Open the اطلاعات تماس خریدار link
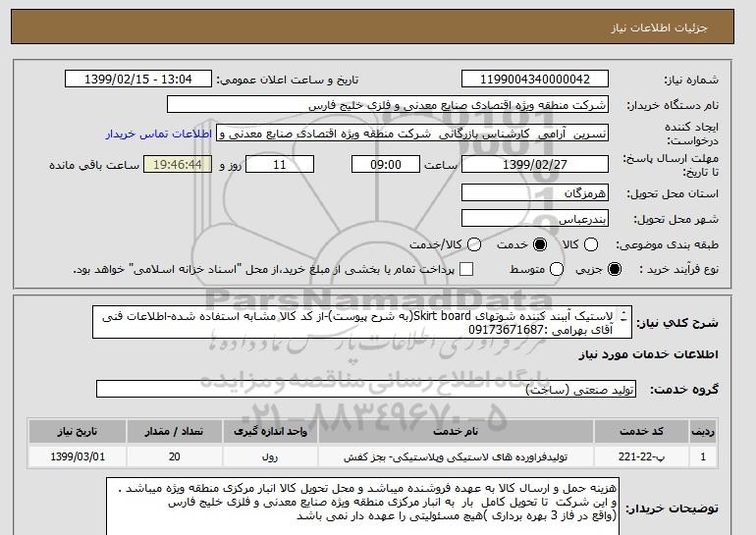Image resolution: width=756 pixels, height=535 pixels. pyautogui.click(x=159, y=134)
